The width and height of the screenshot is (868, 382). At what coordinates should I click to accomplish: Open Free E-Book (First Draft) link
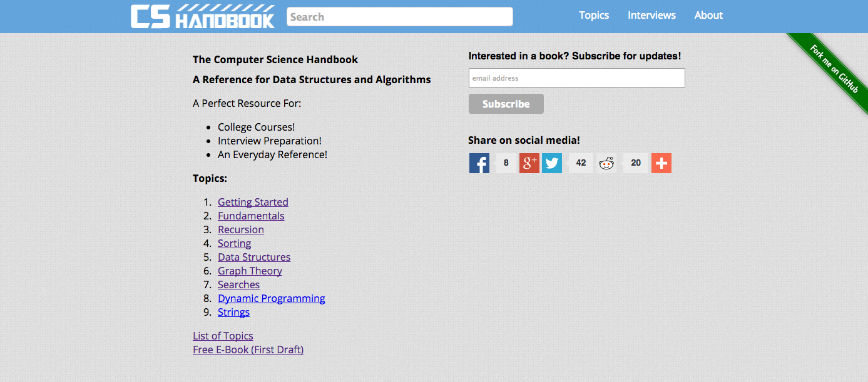[248, 349]
